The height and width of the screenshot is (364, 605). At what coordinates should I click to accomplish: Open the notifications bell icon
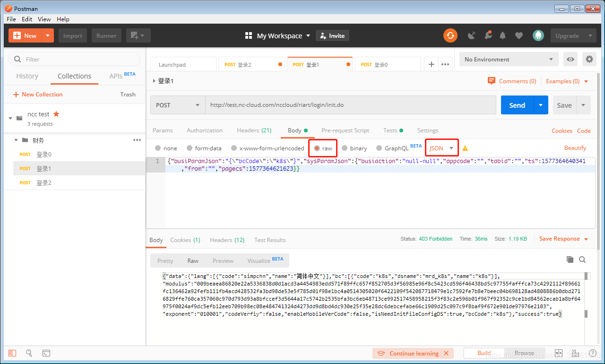(x=503, y=35)
